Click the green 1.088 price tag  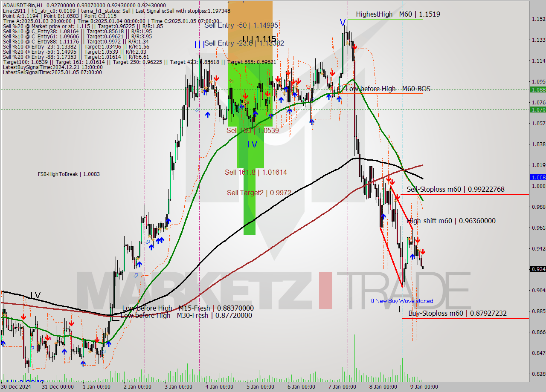point(537,89)
